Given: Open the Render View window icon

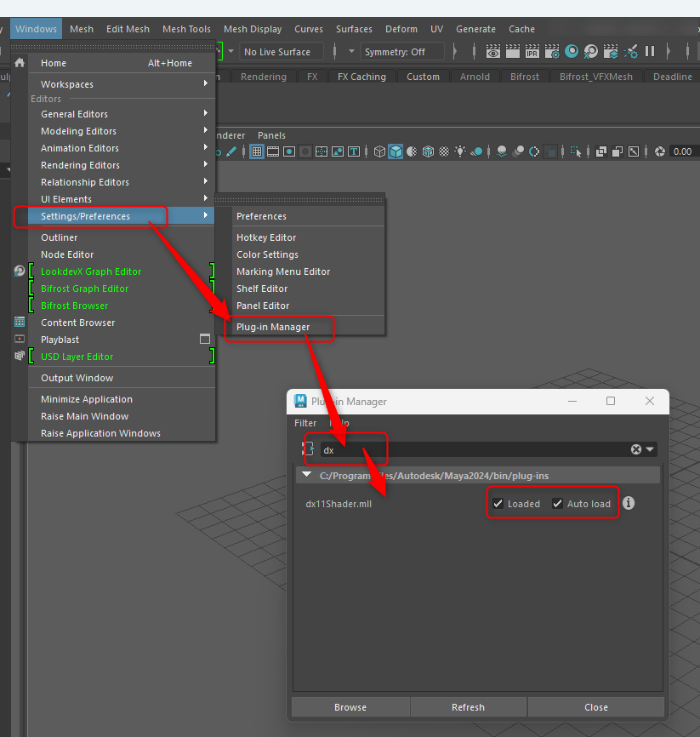Looking at the screenshot, I should pos(492,51).
